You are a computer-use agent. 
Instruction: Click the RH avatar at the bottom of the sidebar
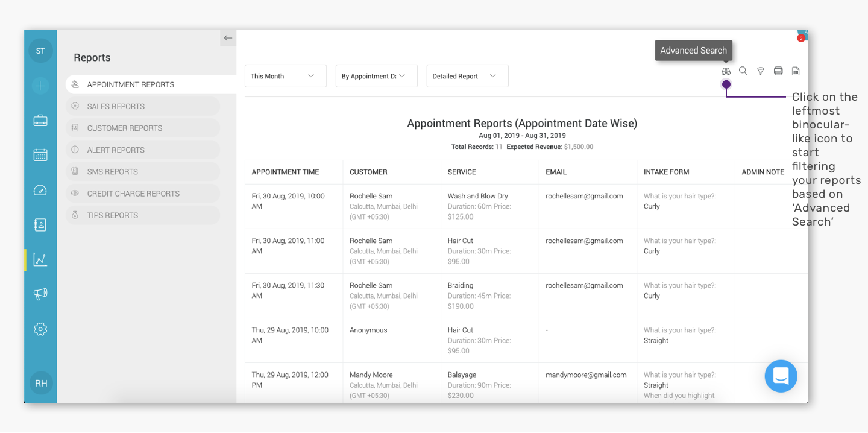coord(41,383)
